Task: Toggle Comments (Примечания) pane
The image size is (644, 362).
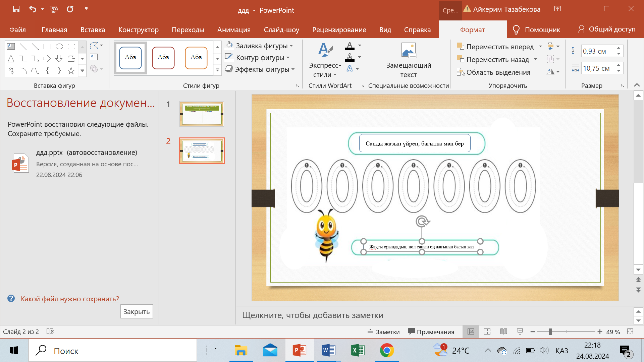Action: [431, 332]
